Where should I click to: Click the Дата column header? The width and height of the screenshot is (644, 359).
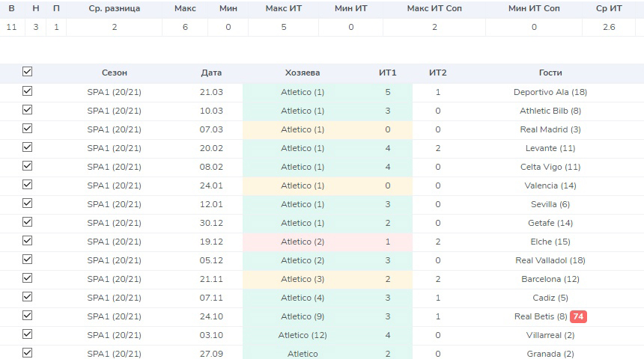[x=211, y=73]
